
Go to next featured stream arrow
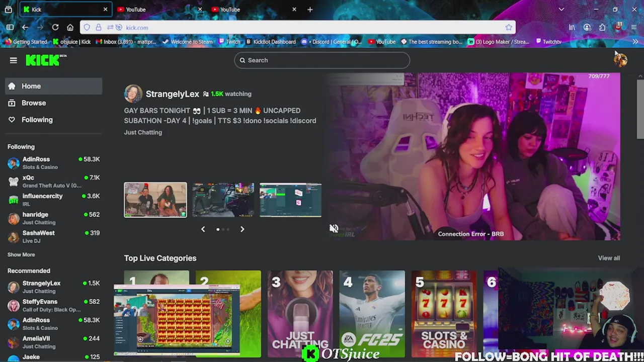click(242, 229)
